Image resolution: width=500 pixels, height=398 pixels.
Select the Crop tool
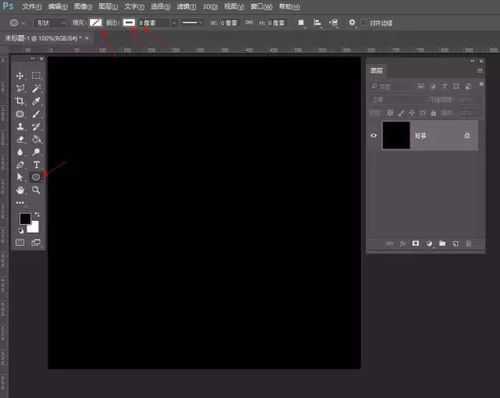20,101
